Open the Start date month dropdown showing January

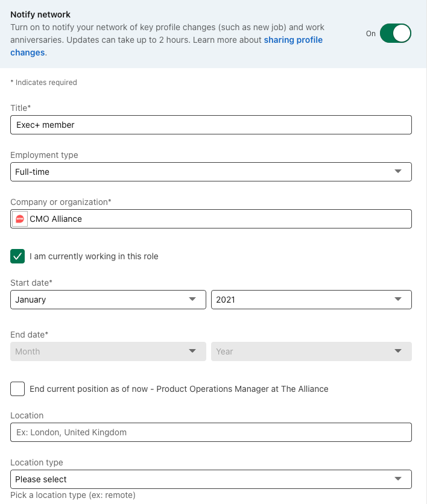[x=108, y=300]
